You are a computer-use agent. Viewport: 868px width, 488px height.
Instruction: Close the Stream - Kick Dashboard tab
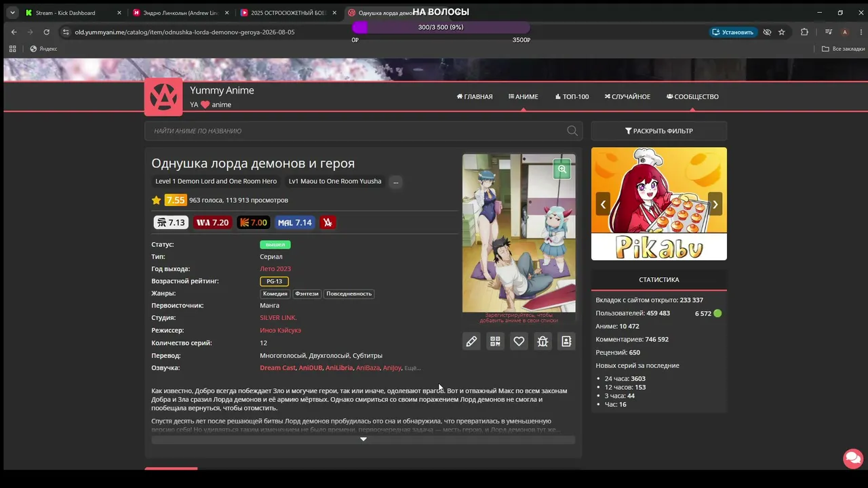(119, 13)
